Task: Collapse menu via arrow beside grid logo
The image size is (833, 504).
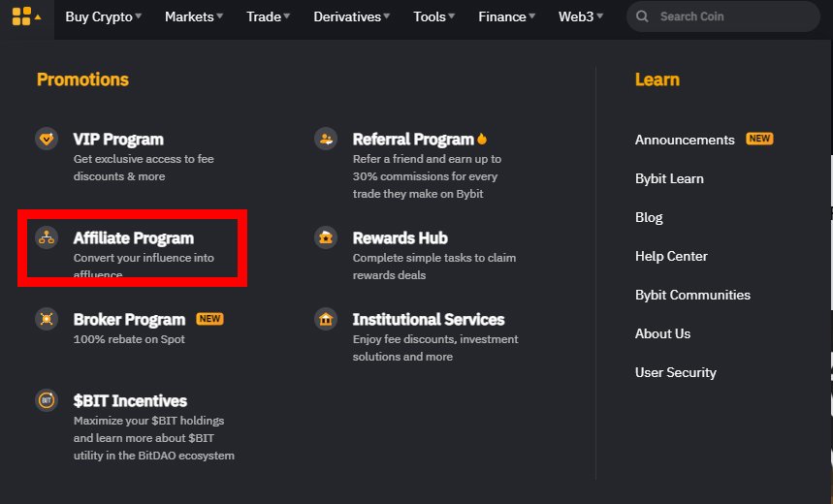Action: click(x=38, y=17)
